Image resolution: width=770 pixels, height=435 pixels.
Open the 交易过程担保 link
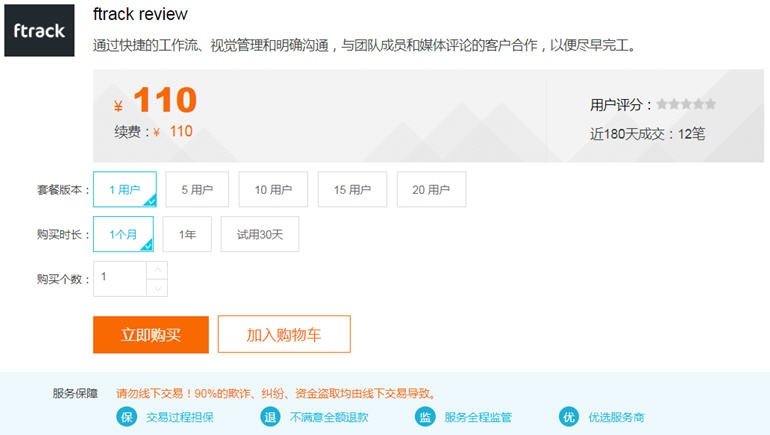point(180,417)
